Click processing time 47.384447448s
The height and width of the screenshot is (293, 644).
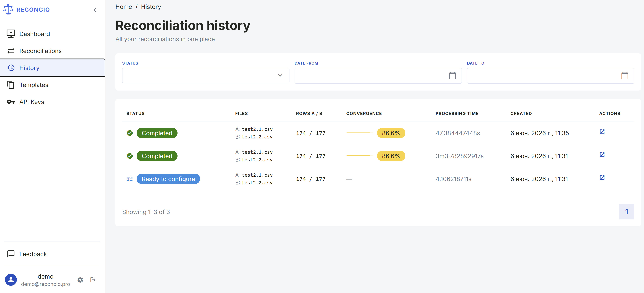(x=457, y=133)
